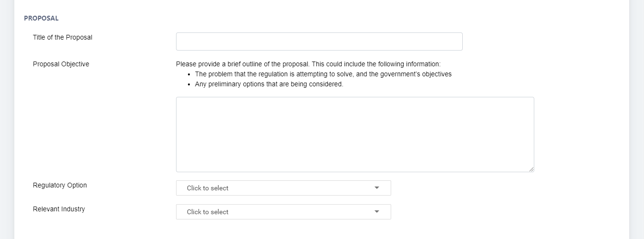The height and width of the screenshot is (239, 644).
Task: Click the Regulatory Option dropdown arrow
Action: point(377,188)
